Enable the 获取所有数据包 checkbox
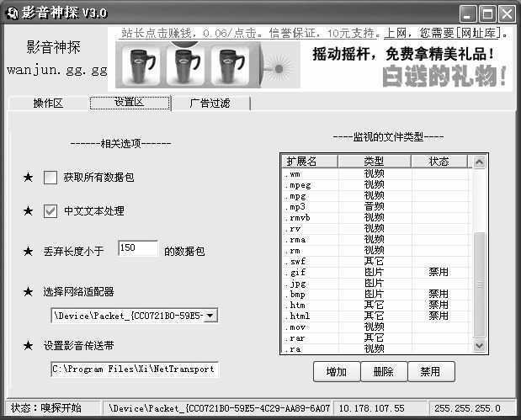The image size is (521, 420). (51, 178)
